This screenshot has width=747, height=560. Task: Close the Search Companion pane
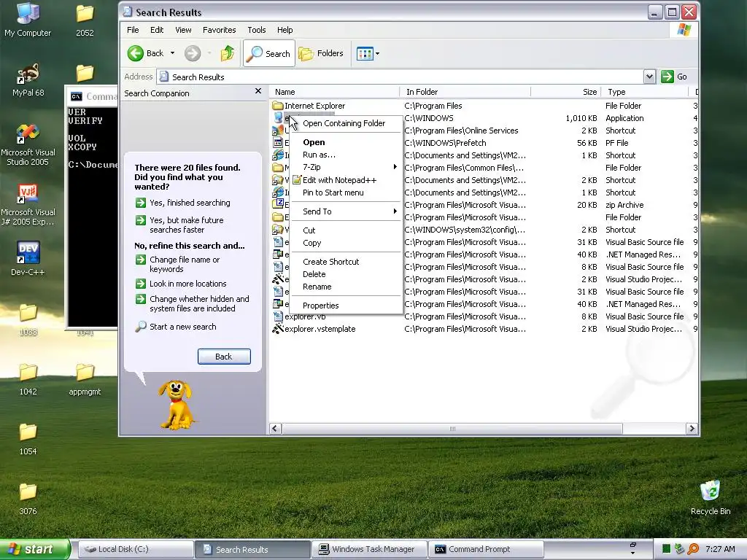(x=258, y=91)
